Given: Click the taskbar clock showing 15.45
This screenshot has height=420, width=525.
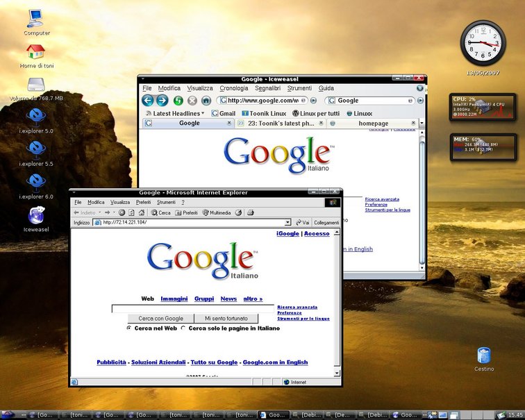Looking at the screenshot, I should [x=515, y=415].
